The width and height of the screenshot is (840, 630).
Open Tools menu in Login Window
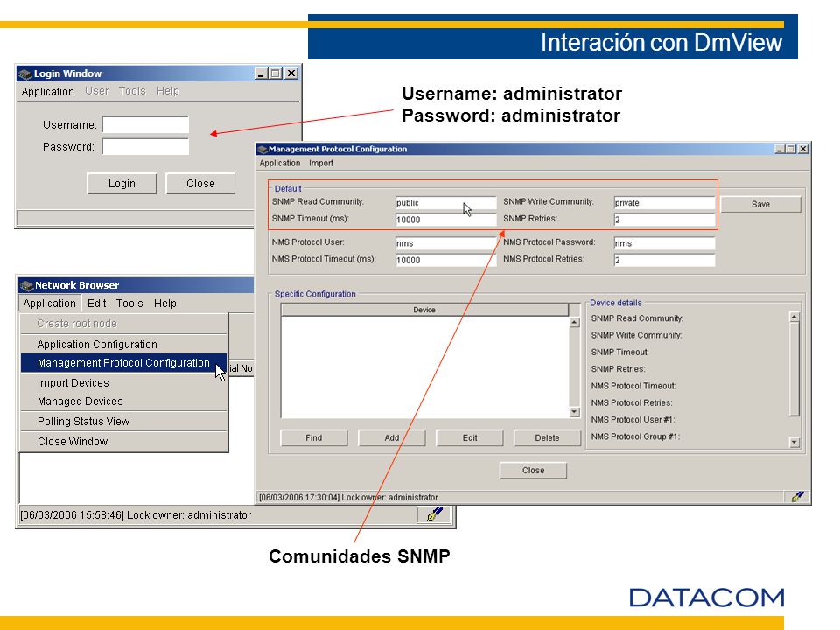click(132, 91)
